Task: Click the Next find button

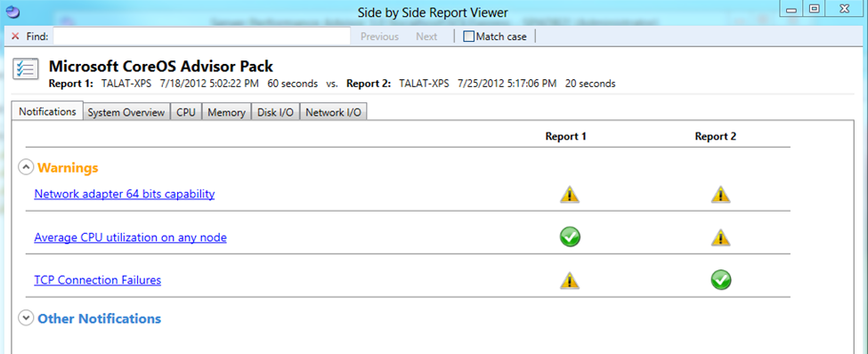Action: click(x=426, y=36)
